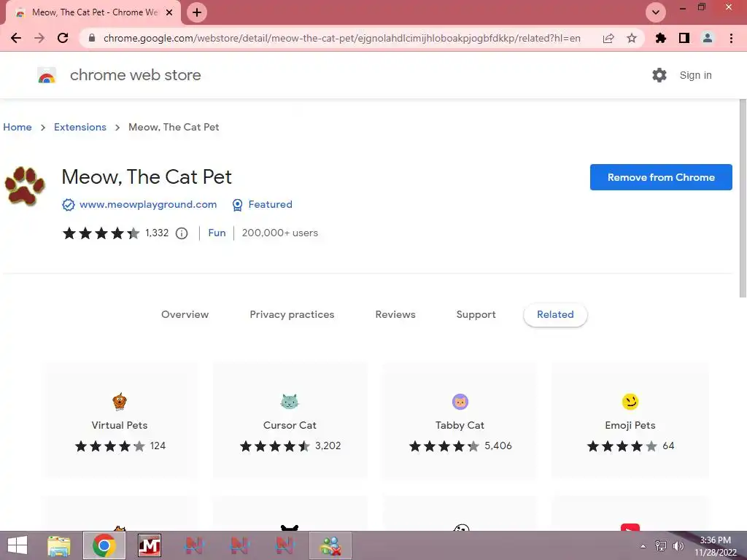Viewport: 747px width, 560px height.
Task: Open the Chrome three-dot menu
Action: click(x=731, y=38)
